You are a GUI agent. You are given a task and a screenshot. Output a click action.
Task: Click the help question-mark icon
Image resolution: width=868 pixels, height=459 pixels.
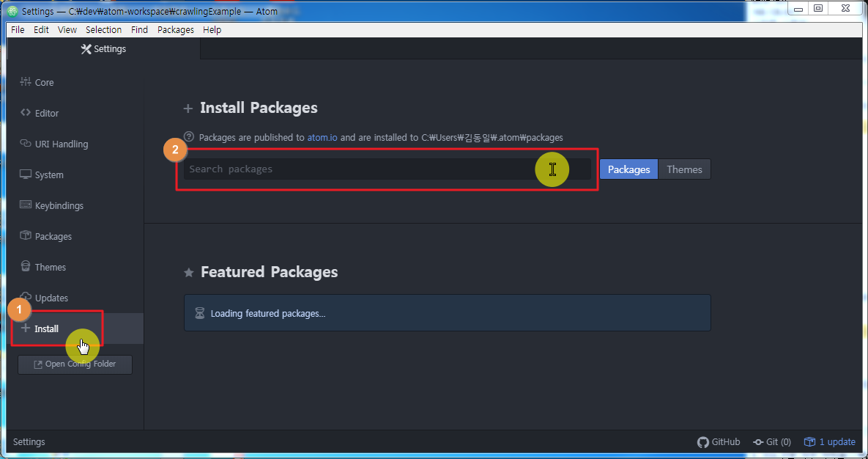pos(189,137)
